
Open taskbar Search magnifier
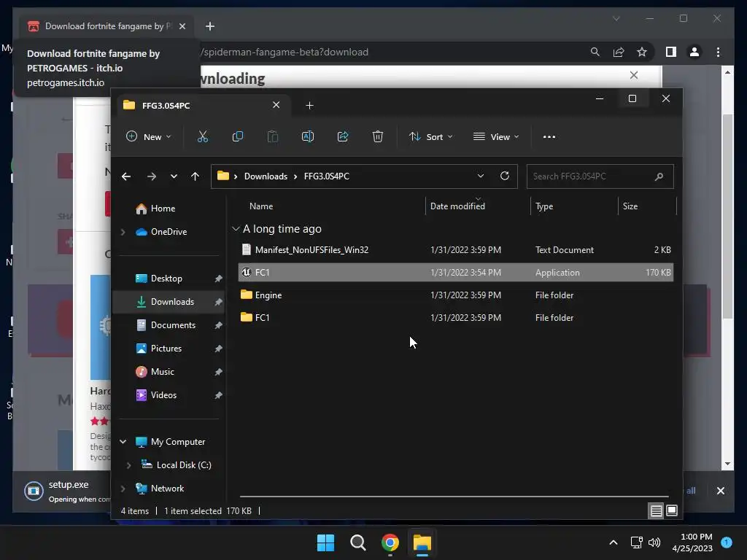[x=357, y=542]
